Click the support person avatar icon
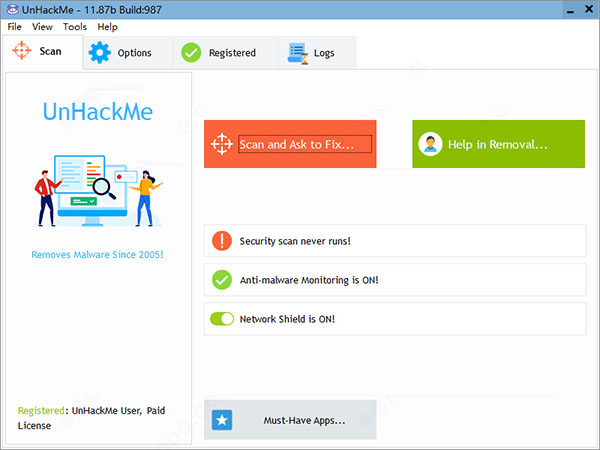Image resolution: width=600 pixels, height=450 pixels. tap(430, 144)
